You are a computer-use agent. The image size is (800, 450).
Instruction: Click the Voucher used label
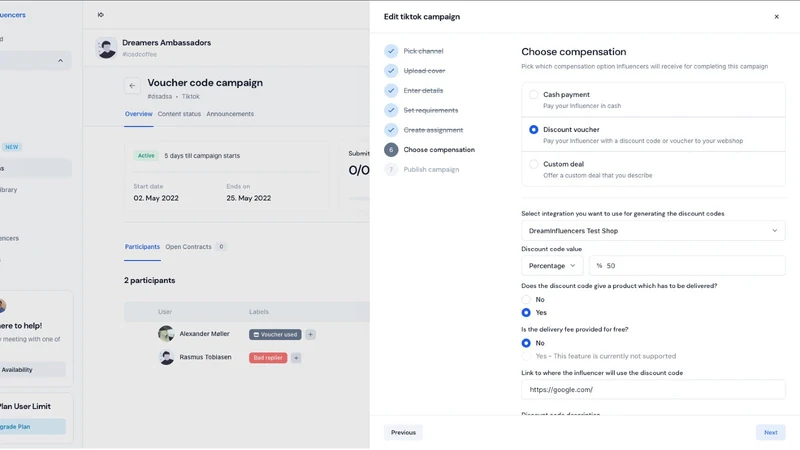point(275,335)
